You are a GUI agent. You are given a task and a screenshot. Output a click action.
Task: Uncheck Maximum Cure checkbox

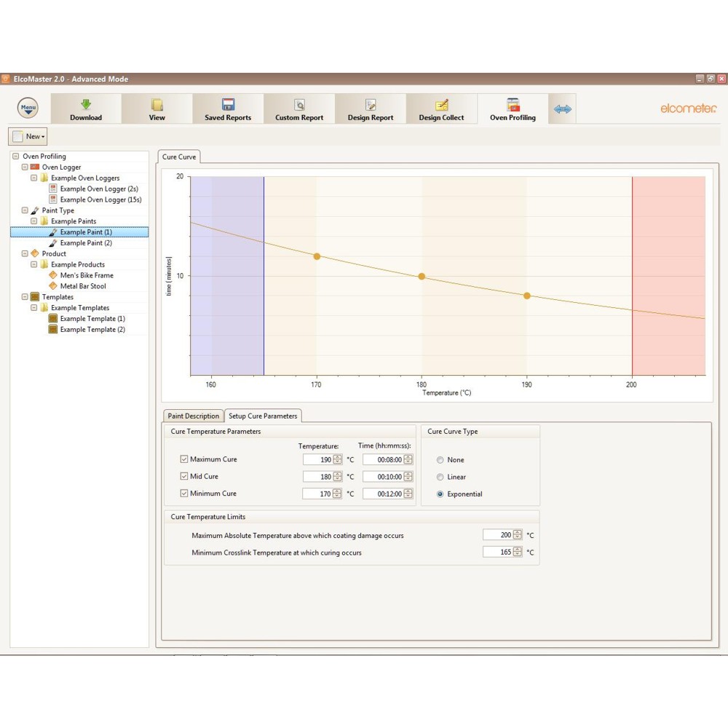tap(184, 459)
